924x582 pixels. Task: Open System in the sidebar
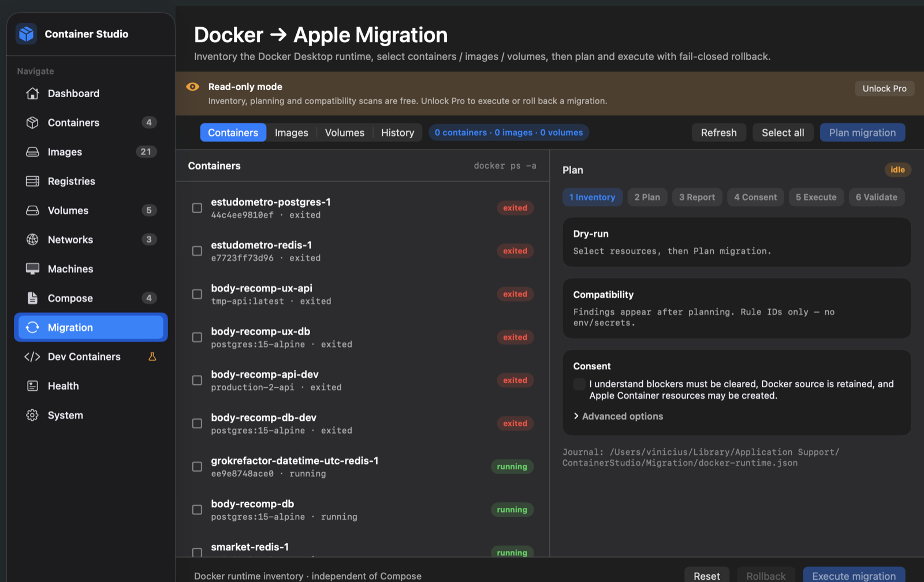click(91, 416)
